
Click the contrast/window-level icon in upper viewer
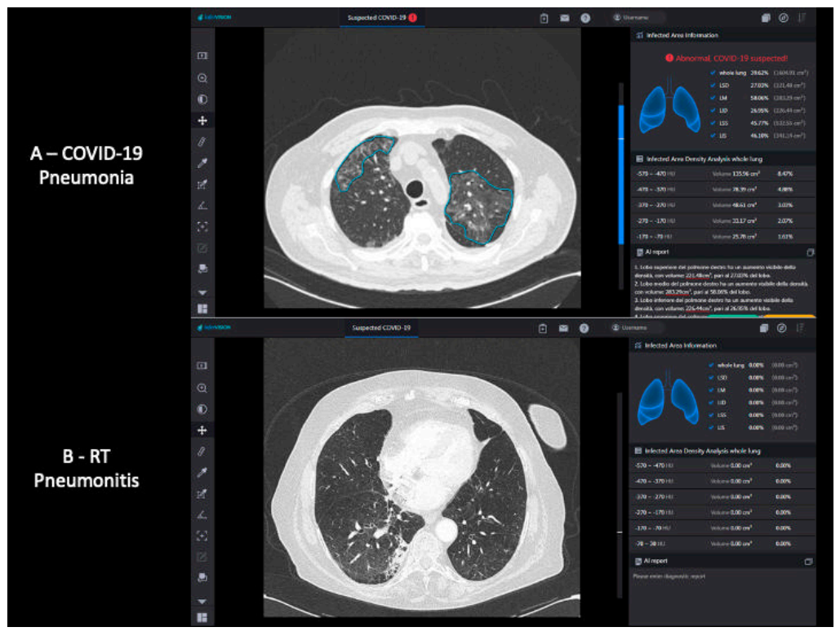coord(202,100)
